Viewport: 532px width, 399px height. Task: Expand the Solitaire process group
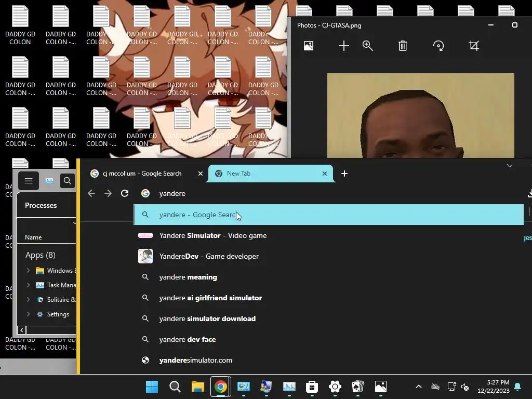(x=29, y=300)
